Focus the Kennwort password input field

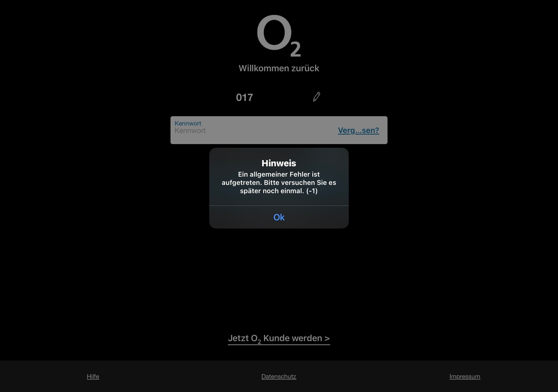tap(279, 130)
